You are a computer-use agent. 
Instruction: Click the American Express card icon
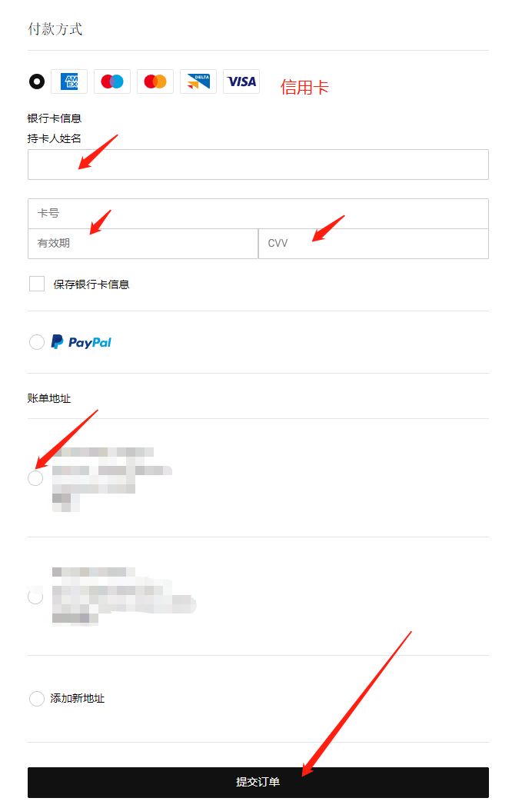[69, 81]
